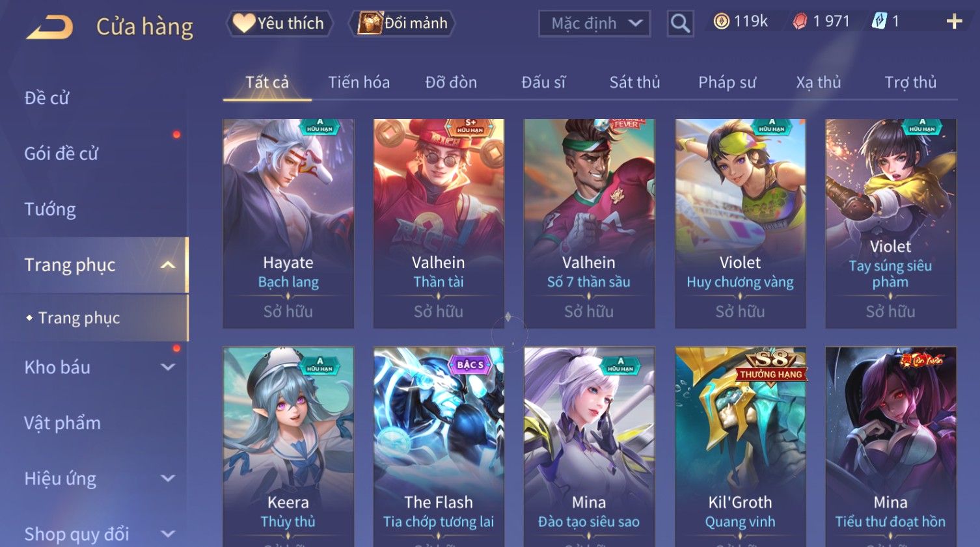
Task: Switch to the Sát thủ tab
Action: [x=634, y=83]
